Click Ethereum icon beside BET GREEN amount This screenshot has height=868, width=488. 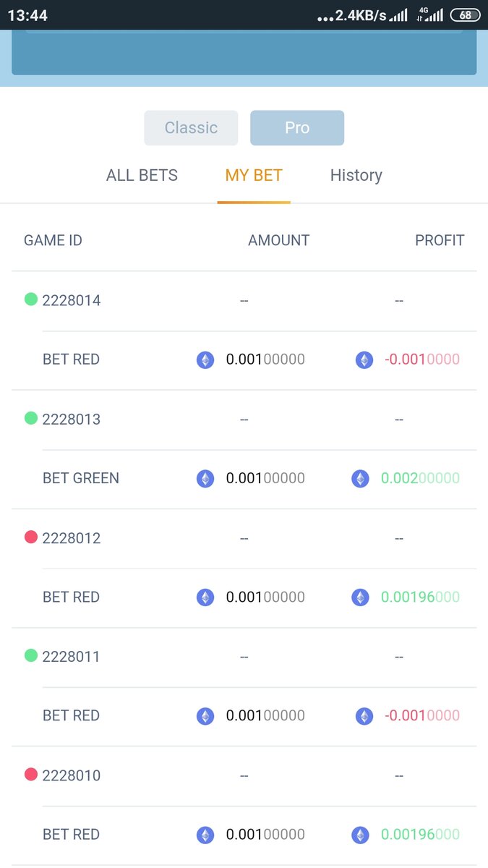205,479
